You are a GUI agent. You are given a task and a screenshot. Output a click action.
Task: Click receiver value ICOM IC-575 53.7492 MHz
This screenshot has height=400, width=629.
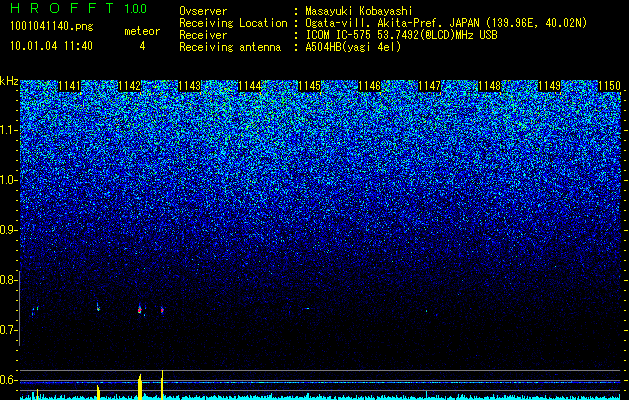click(x=401, y=35)
